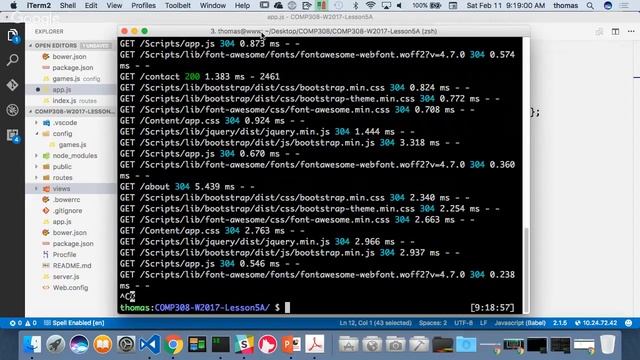Screen dimensions: 640x360
Task: Open the .gitignore file
Action: tap(67, 211)
